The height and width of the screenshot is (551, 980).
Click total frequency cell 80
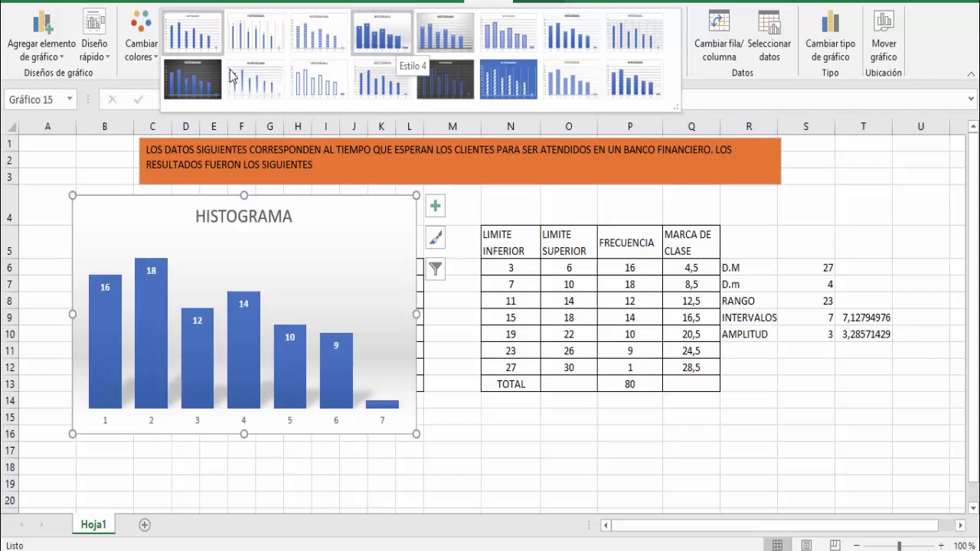[x=630, y=384]
